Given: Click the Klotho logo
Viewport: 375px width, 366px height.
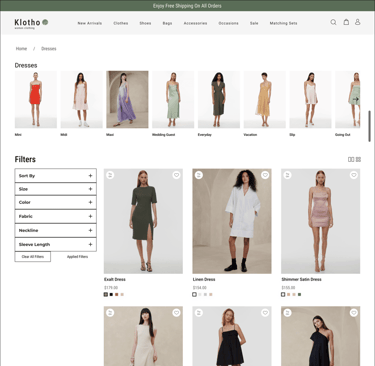Looking at the screenshot, I should click(31, 23).
